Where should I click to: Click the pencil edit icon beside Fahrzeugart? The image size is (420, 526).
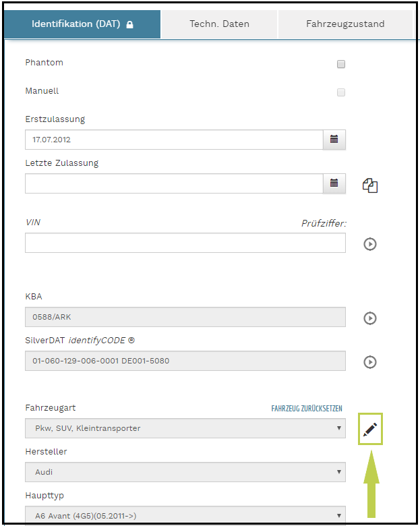pos(370,429)
